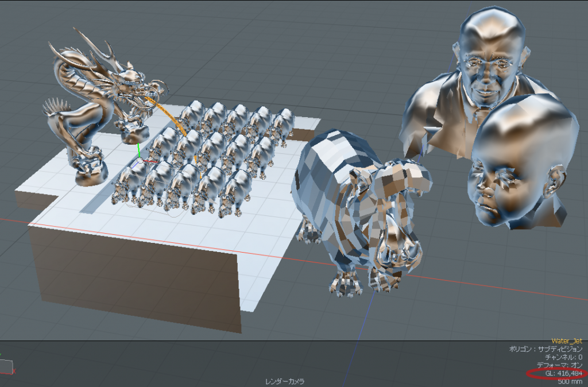Click the circled GL: 416,484 polygon count

(562, 374)
